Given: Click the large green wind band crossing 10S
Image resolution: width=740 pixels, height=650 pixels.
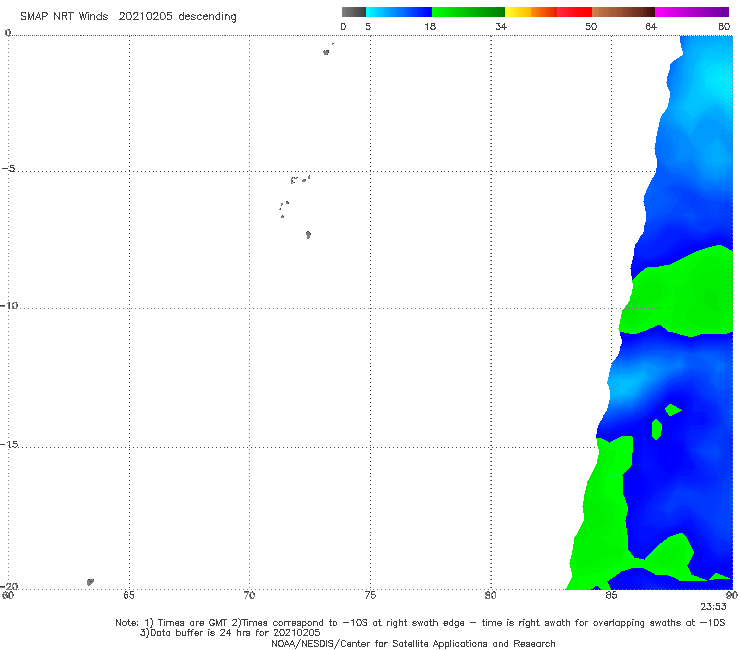Looking at the screenshot, I should tap(680, 293).
